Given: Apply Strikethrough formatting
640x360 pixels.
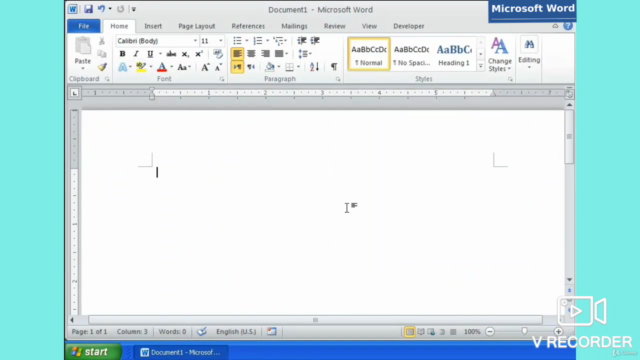Looking at the screenshot, I should [171, 54].
